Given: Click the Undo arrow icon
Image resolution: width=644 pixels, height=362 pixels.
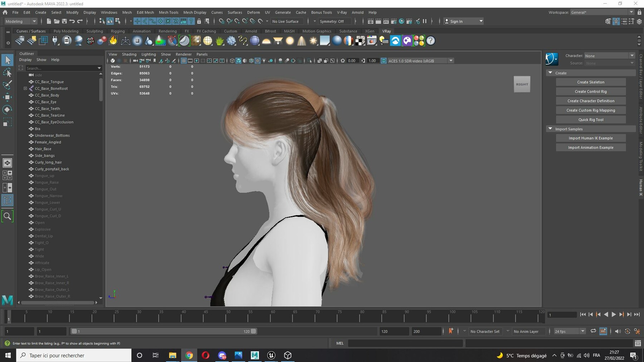Looking at the screenshot, I should point(72,21).
